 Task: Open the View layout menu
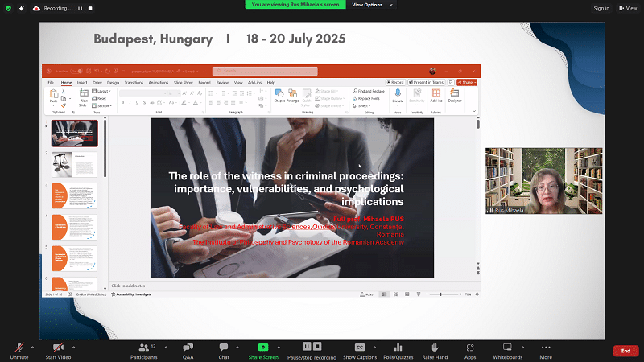click(x=628, y=8)
